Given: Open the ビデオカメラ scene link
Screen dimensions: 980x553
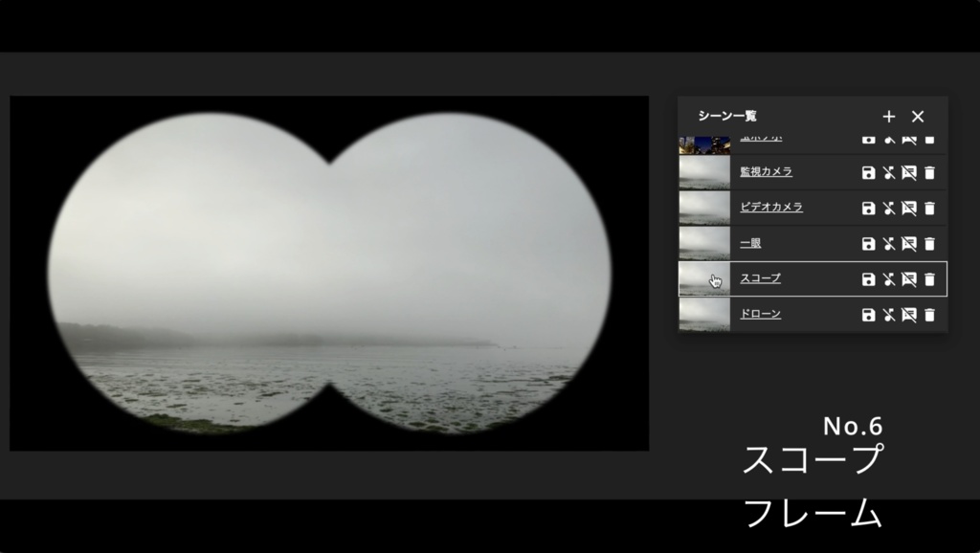Looking at the screenshot, I should coord(771,207).
